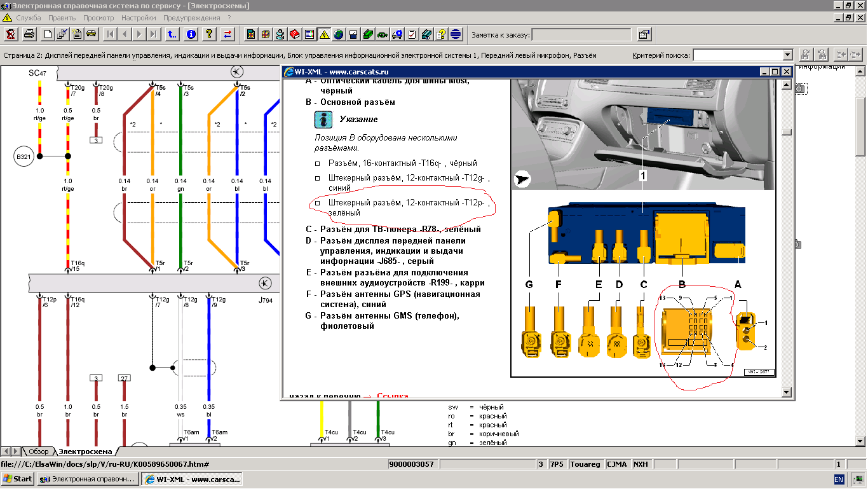Open the blue info circle icon

tap(191, 34)
